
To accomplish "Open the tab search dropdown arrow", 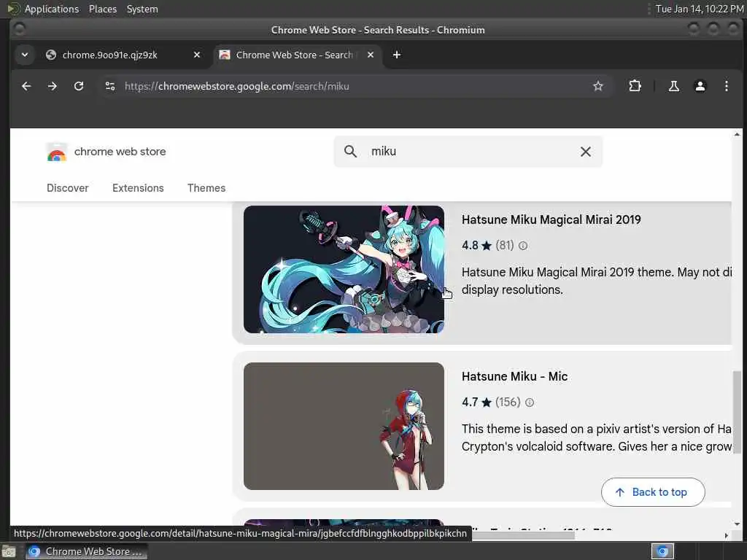I will 25,55.
